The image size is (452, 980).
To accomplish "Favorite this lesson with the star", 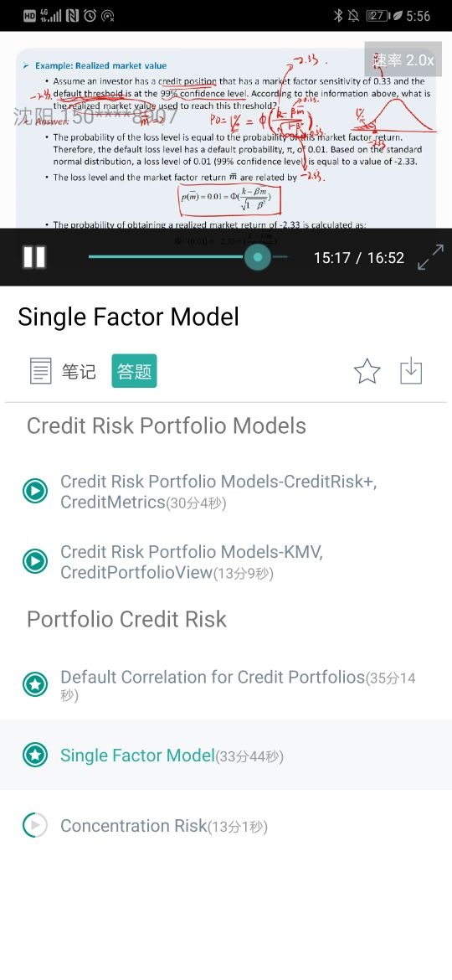I will [367, 371].
